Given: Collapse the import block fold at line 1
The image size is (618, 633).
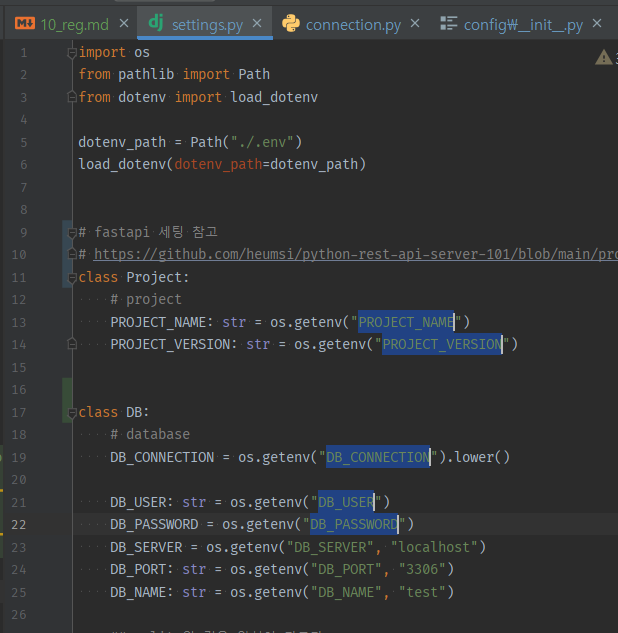Looking at the screenshot, I should pyautogui.click(x=72, y=53).
